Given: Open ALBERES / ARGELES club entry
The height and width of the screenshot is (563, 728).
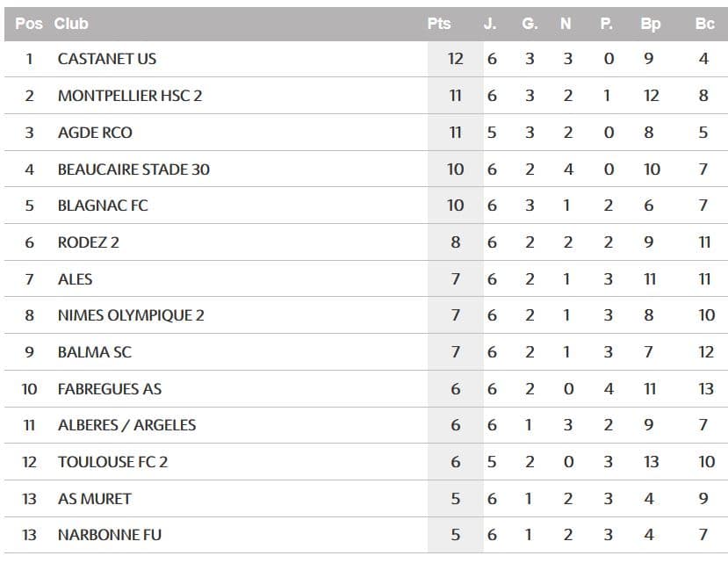Looking at the screenshot, I should pyautogui.click(x=126, y=425).
